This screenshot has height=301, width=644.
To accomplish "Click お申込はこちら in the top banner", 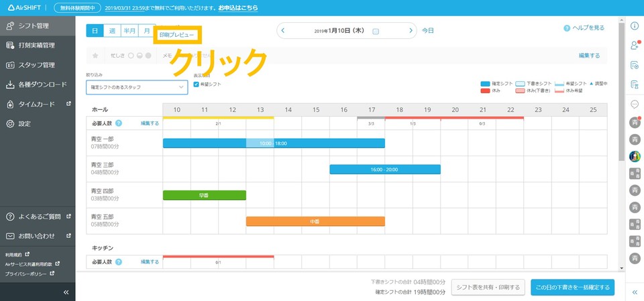I will [238, 8].
